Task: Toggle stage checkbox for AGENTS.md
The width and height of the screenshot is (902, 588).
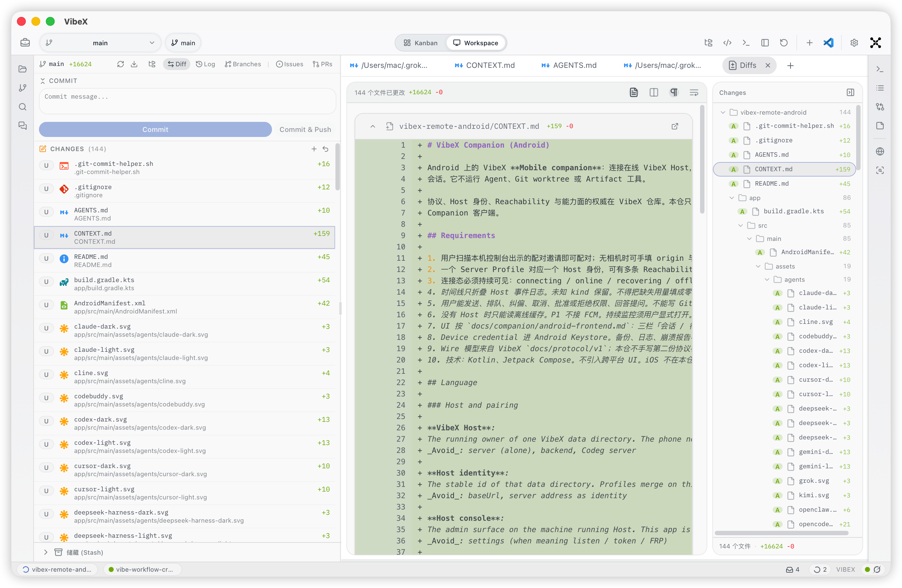Action: 46,212
